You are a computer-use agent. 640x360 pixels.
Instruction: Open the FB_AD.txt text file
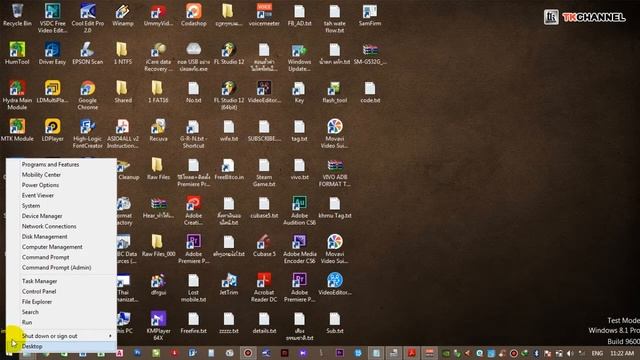[x=299, y=15]
